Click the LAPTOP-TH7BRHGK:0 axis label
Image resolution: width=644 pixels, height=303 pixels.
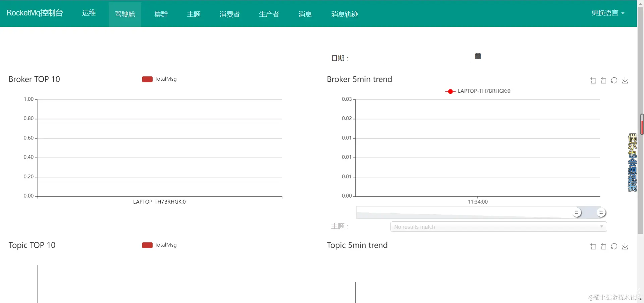pyautogui.click(x=159, y=202)
